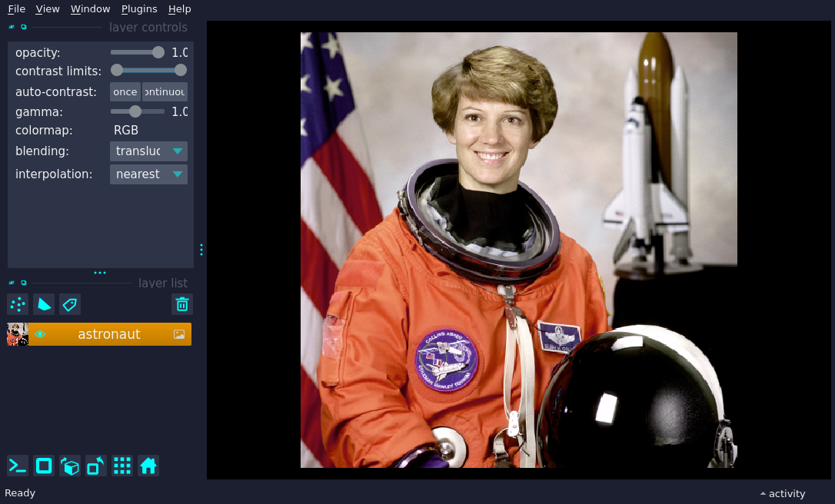Click image type icon on astronaut layer
The height and width of the screenshot is (504, 835).
[179, 334]
